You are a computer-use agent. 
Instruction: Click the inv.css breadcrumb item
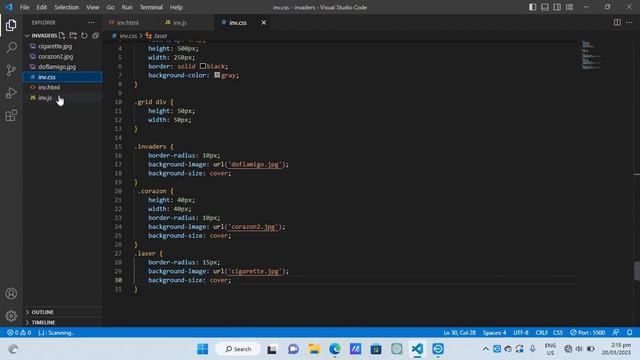click(125, 36)
